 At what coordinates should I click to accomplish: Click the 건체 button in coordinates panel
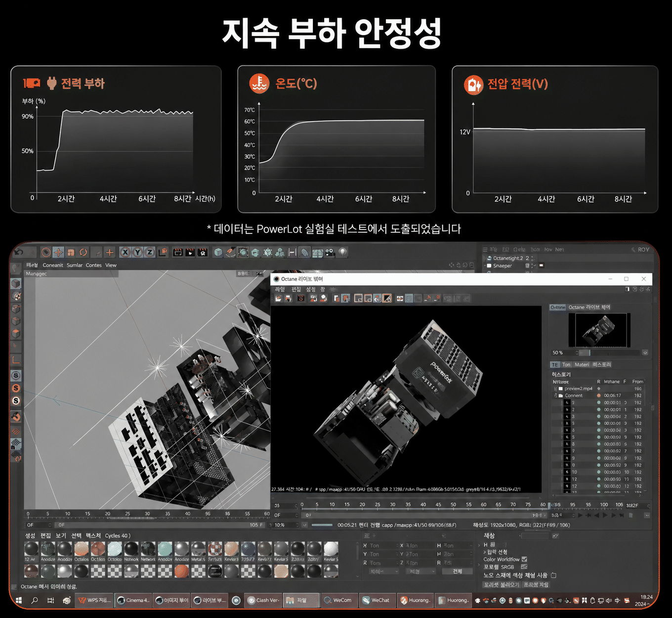(458, 572)
